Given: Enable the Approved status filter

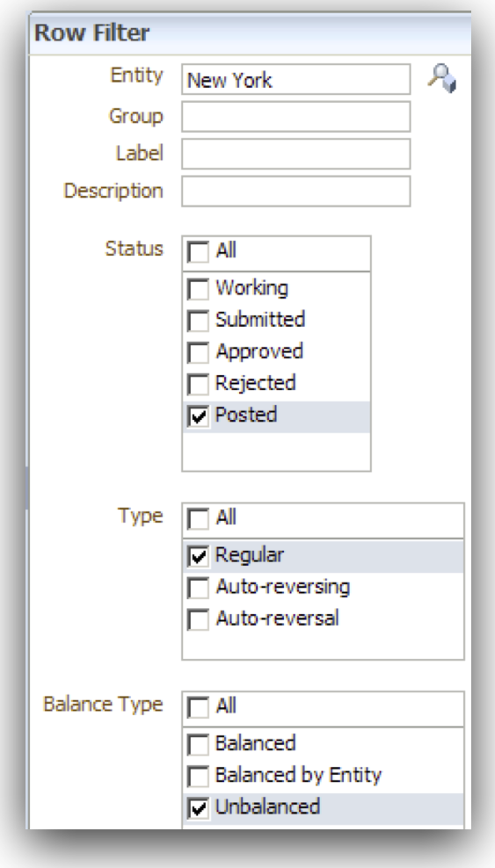Looking at the screenshot, I should [x=198, y=352].
